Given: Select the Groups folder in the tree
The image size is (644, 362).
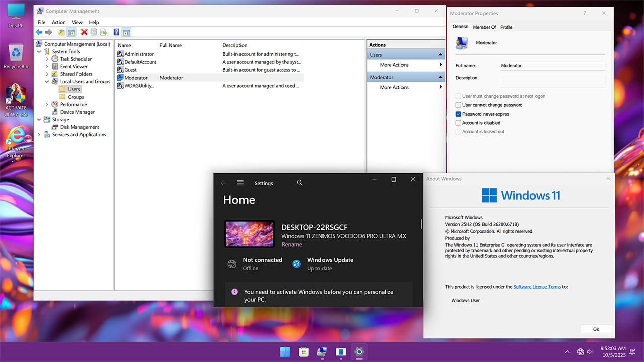Looking at the screenshot, I should coord(76,97).
